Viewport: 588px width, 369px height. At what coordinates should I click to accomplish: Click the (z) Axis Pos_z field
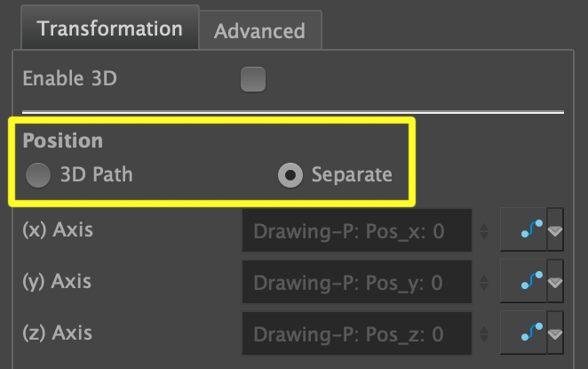pos(355,334)
